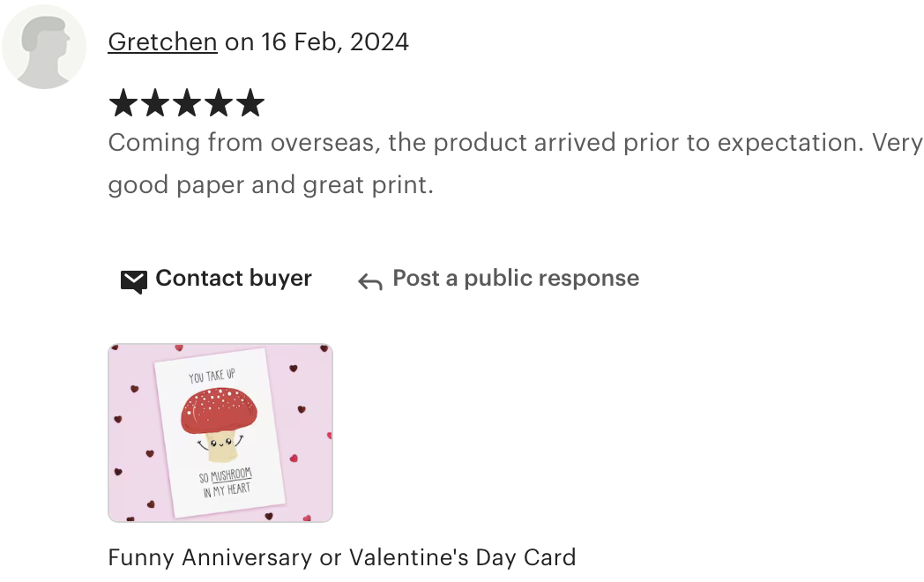Viewport: 924px width, 582px height.
Task: Open the mushroom card product thumbnail
Action: [220, 433]
